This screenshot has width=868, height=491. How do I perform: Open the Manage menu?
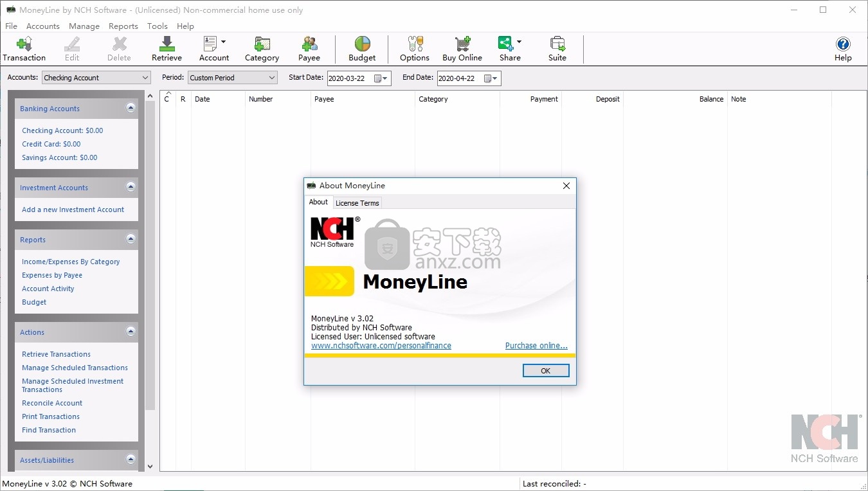84,26
